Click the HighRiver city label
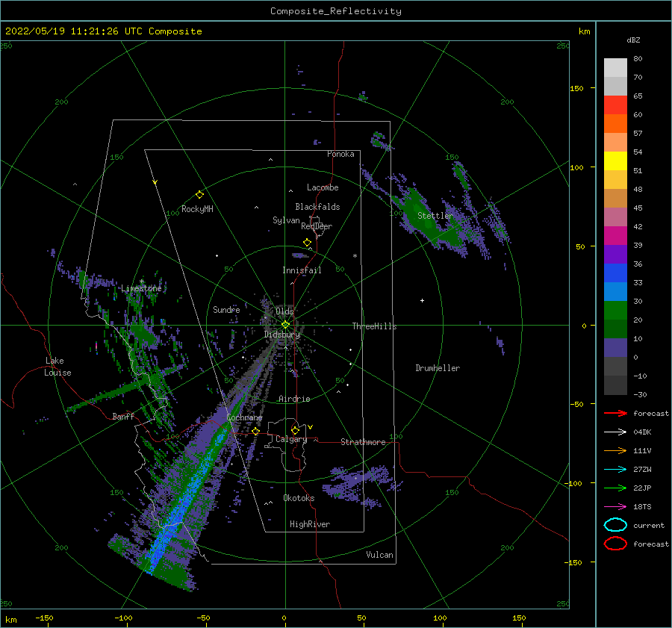The height and width of the screenshot is (628, 672). pos(310,524)
